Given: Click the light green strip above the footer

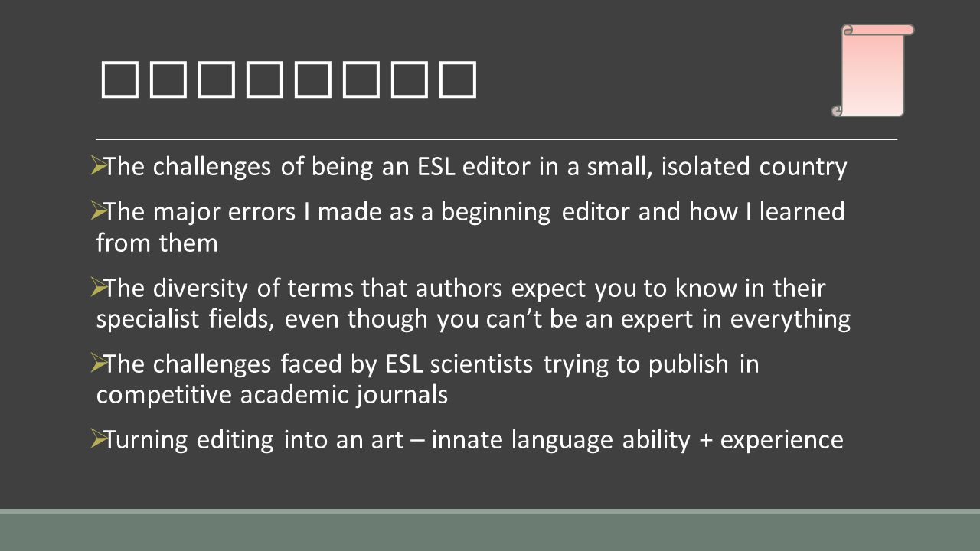Looking at the screenshot, I should point(490,511).
